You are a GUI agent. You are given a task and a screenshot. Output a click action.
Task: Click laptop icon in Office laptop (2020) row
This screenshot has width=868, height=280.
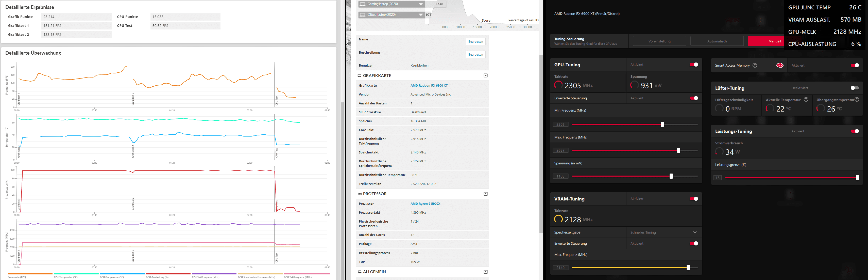pyautogui.click(x=363, y=14)
